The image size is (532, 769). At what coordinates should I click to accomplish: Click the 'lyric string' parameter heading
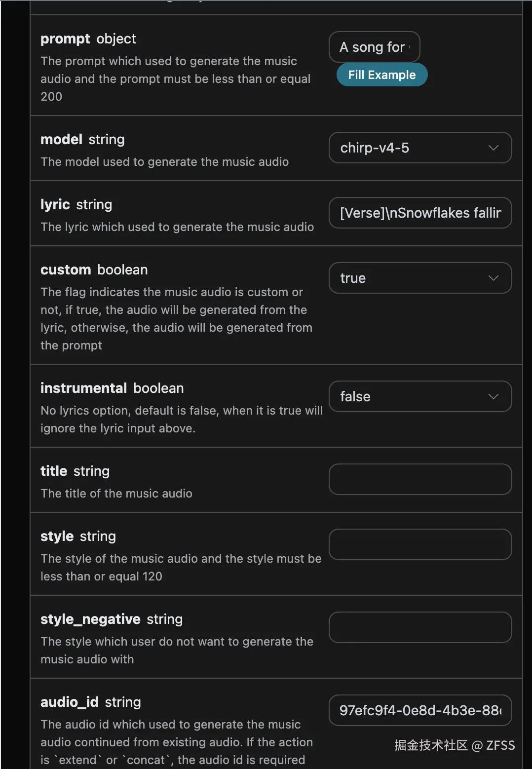pos(76,204)
